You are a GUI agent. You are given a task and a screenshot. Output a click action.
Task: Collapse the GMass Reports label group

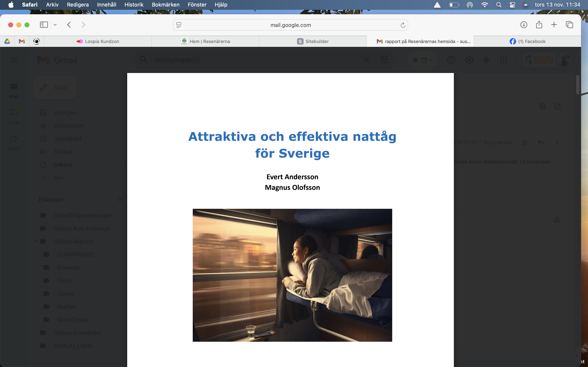pyautogui.click(x=36, y=241)
